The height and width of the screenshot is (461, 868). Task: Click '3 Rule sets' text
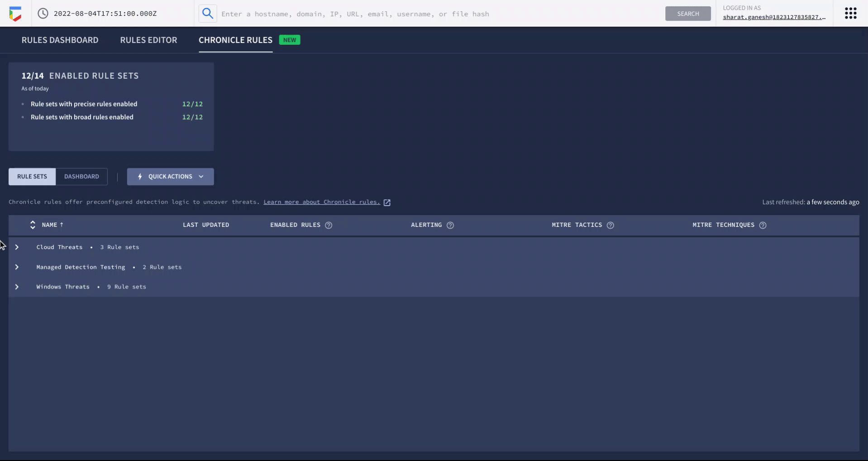coord(119,247)
